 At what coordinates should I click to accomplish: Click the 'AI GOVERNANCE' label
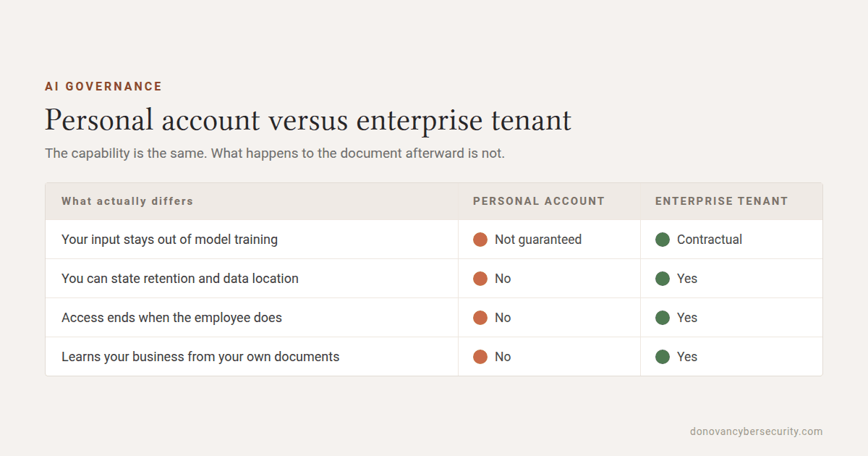click(x=103, y=87)
